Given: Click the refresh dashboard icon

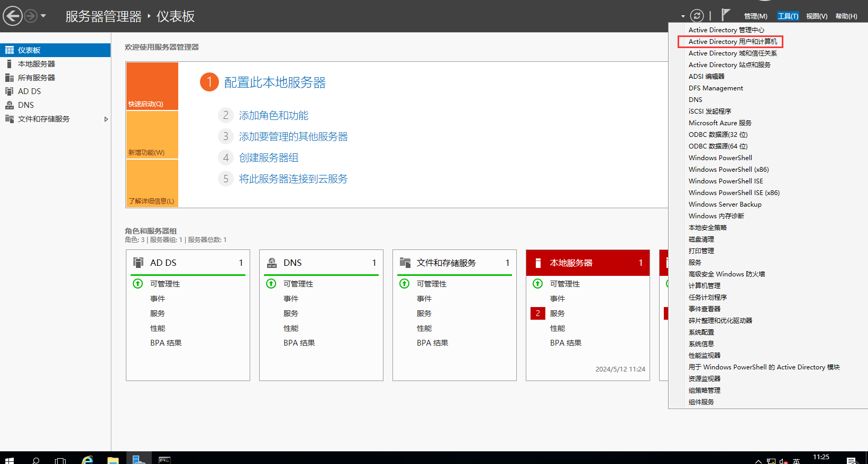Looking at the screenshot, I should pyautogui.click(x=697, y=16).
